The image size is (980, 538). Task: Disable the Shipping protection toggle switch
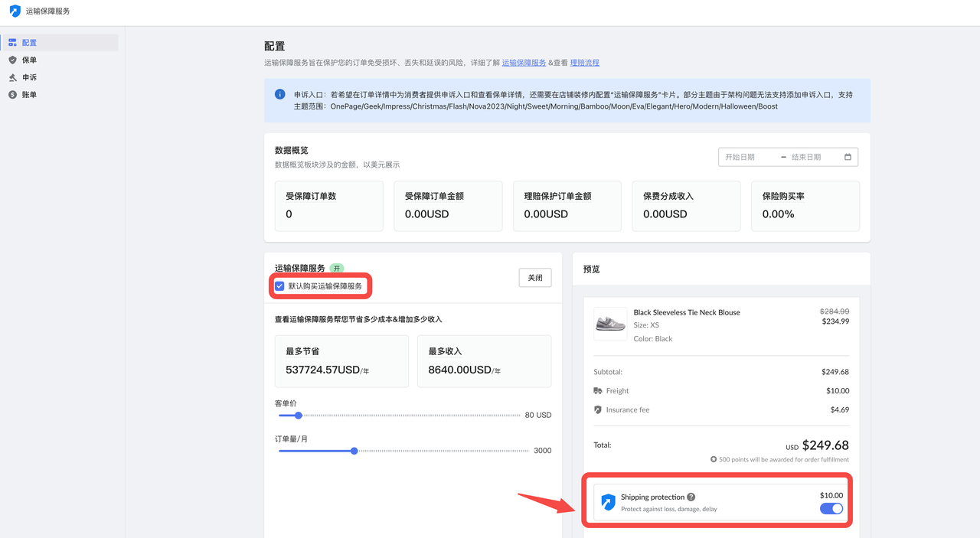831,508
